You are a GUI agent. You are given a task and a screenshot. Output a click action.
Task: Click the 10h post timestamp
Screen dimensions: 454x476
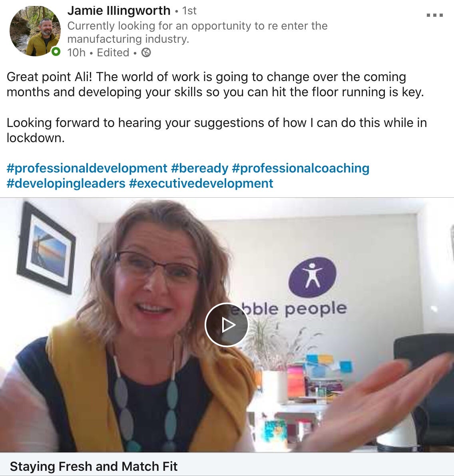76,53
